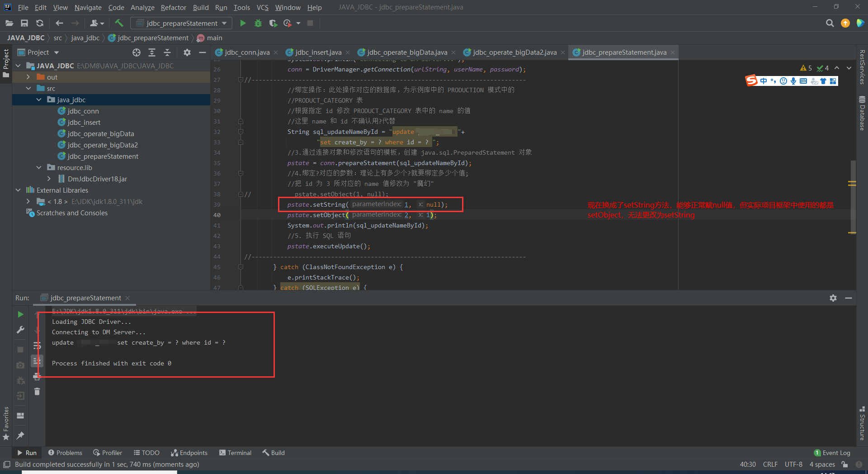Switch to jdbc_conn.java editor tab

(247, 52)
